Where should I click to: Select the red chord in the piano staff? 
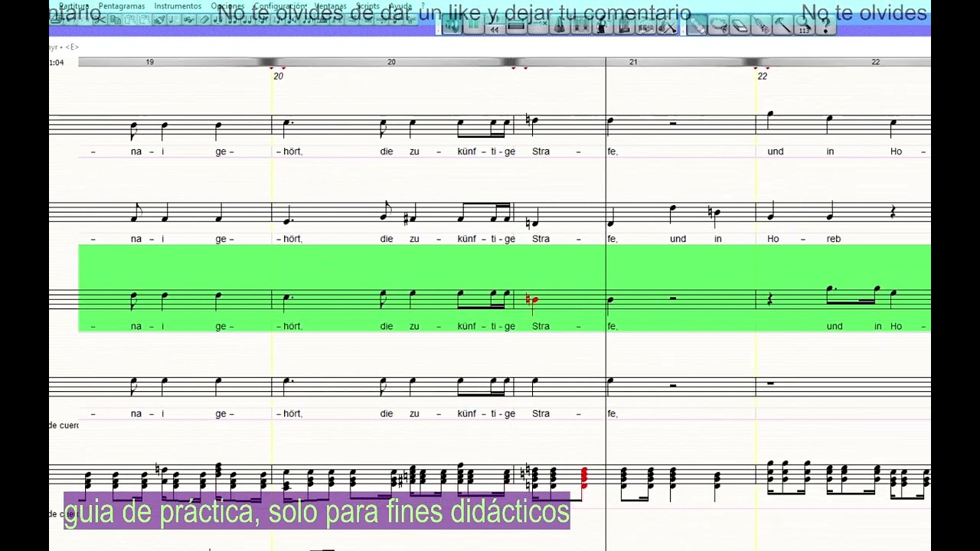coord(584,478)
